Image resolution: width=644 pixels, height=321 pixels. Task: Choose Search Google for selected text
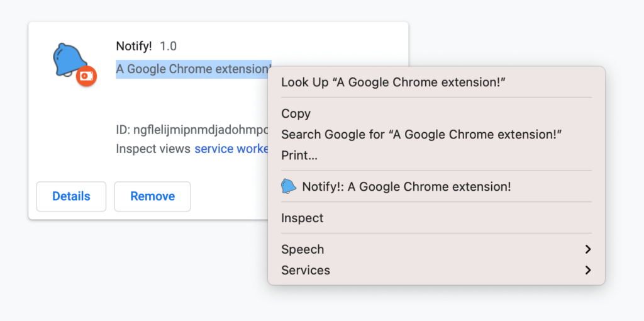(421, 134)
